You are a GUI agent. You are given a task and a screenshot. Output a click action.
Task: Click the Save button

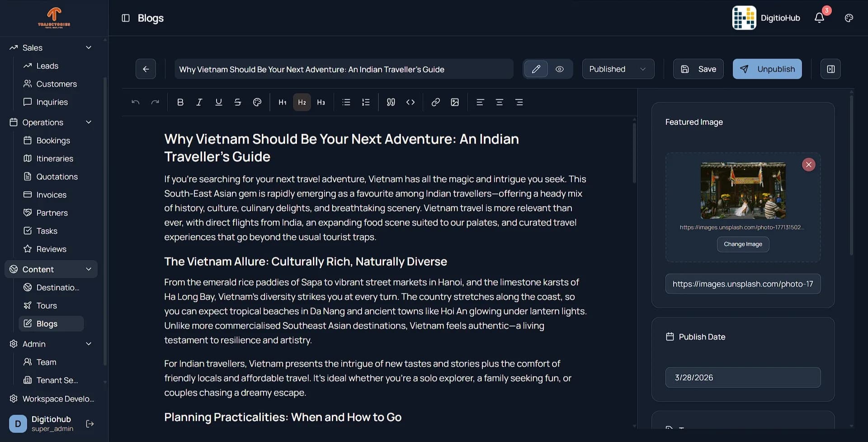[698, 69]
